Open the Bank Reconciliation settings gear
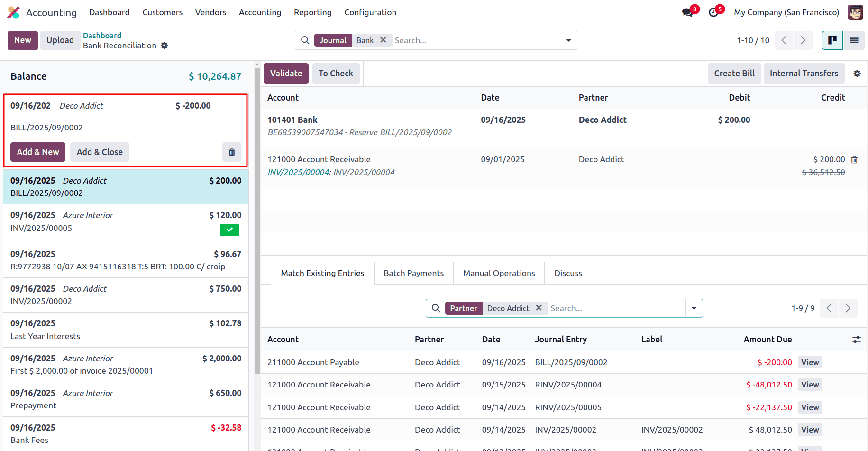The image size is (868, 451). pyautogui.click(x=164, y=46)
